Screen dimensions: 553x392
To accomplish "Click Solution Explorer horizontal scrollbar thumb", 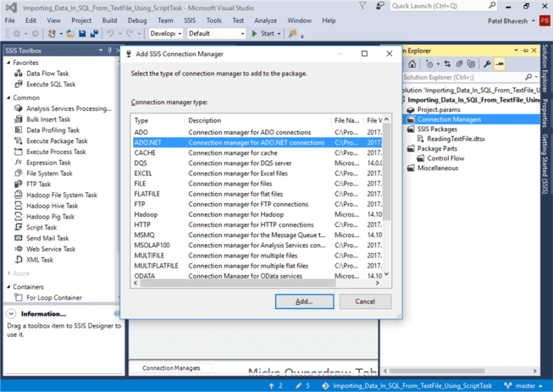I will pos(437,371).
